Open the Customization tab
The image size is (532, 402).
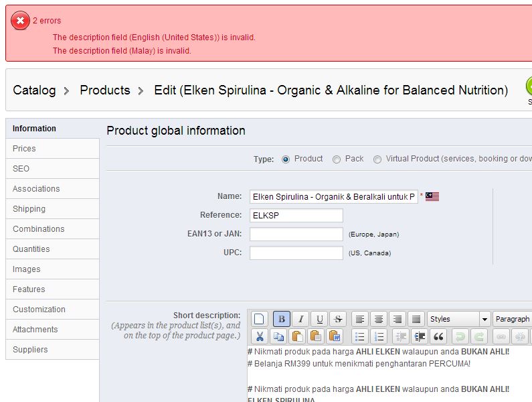click(x=53, y=310)
